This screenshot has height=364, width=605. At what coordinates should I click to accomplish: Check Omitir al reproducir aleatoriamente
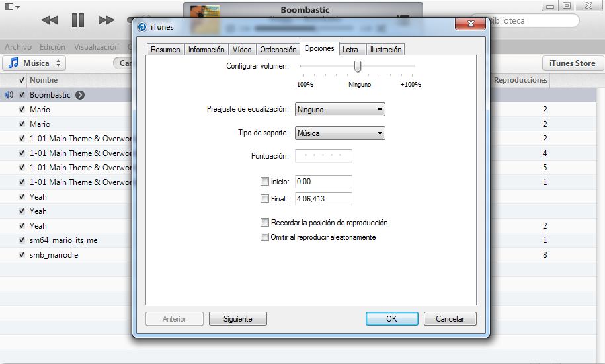264,237
